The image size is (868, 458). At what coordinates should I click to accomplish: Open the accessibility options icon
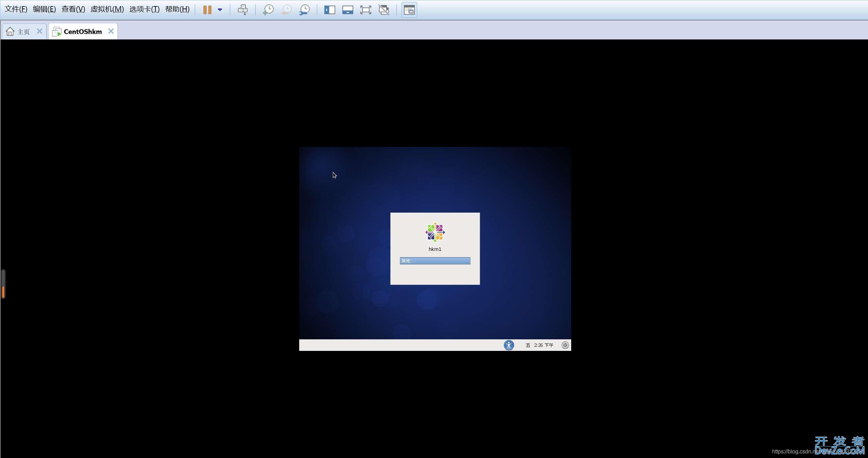tap(509, 345)
